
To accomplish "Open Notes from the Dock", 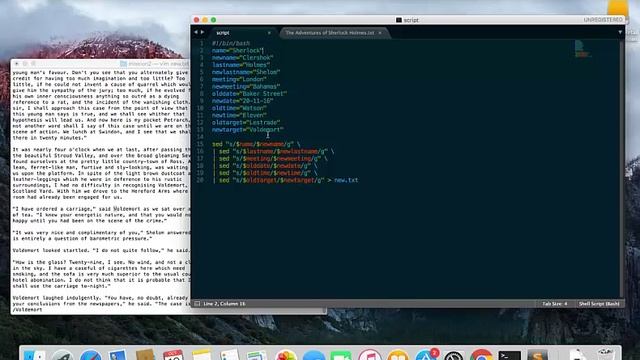I will tap(202, 355).
